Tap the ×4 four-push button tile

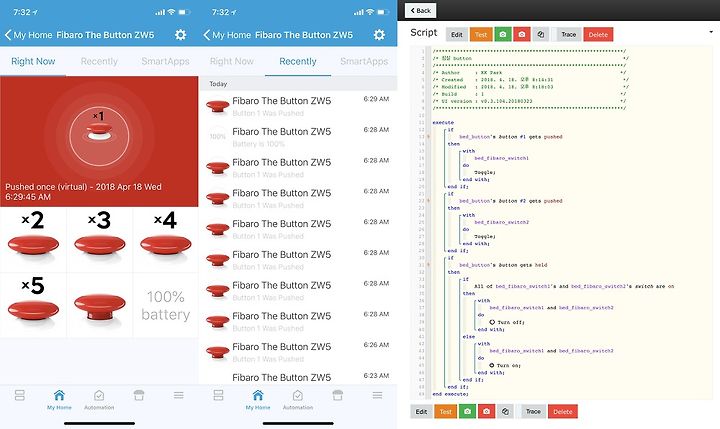(166, 239)
